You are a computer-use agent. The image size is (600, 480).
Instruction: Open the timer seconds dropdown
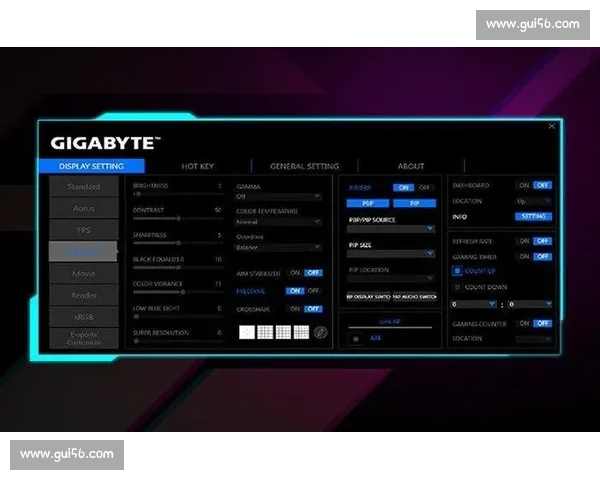(530, 304)
